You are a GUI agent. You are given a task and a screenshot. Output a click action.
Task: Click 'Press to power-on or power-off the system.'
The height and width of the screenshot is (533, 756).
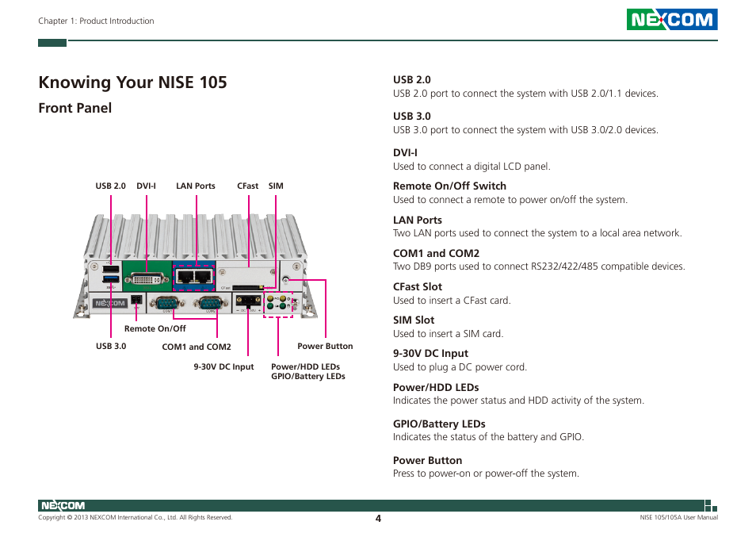(x=486, y=474)
